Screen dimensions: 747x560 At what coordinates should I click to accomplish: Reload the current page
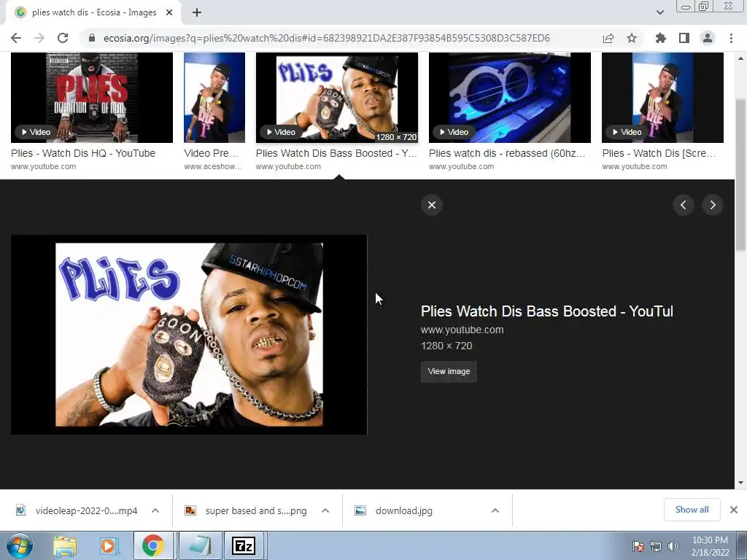(x=63, y=38)
